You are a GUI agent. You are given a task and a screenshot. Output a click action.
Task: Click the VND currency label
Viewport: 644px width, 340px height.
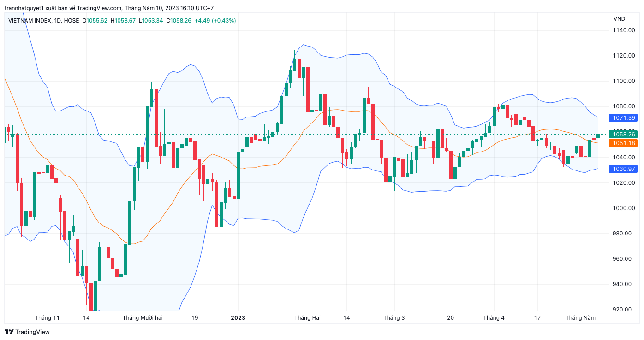[x=619, y=19]
